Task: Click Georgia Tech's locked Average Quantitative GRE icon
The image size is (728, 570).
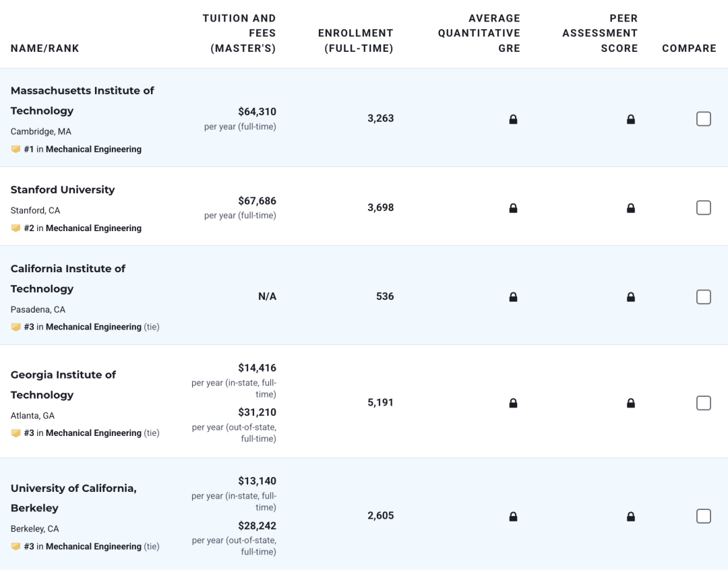Action: (x=513, y=403)
